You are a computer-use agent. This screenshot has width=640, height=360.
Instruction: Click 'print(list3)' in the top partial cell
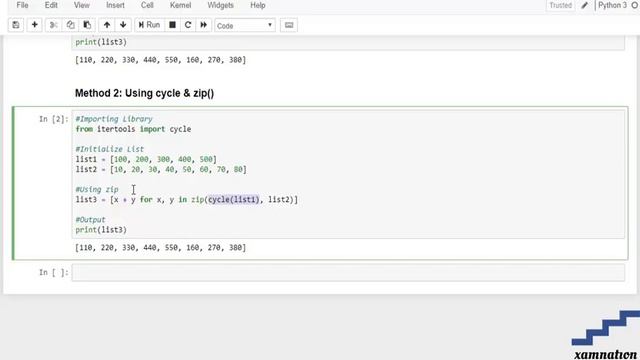101,42
